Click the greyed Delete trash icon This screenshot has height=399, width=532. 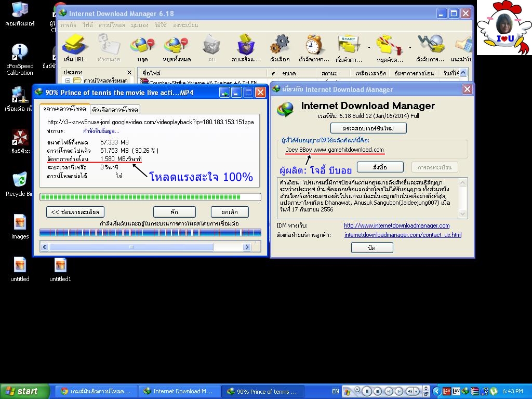tap(212, 48)
